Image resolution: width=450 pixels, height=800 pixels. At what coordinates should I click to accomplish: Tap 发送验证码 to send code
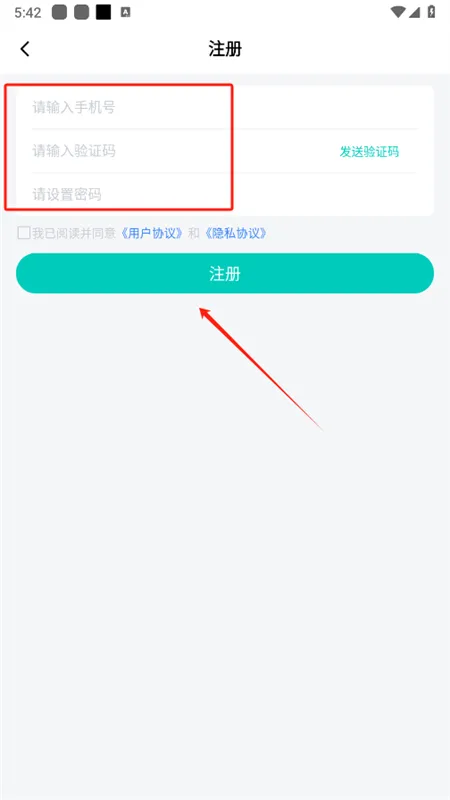369,152
